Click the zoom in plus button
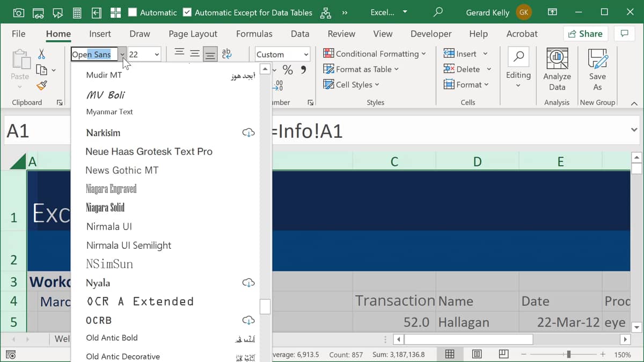This screenshot has height=362, width=644. point(603,354)
